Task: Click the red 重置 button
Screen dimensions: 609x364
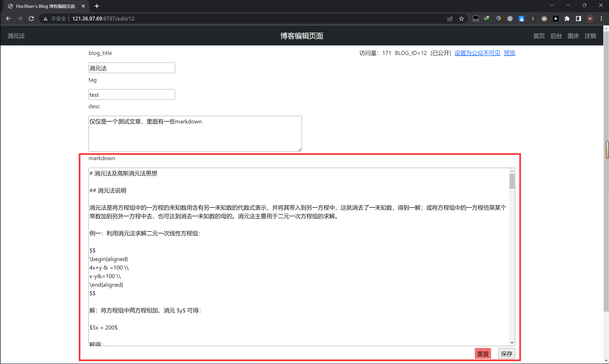Action: click(x=483, y=354)
